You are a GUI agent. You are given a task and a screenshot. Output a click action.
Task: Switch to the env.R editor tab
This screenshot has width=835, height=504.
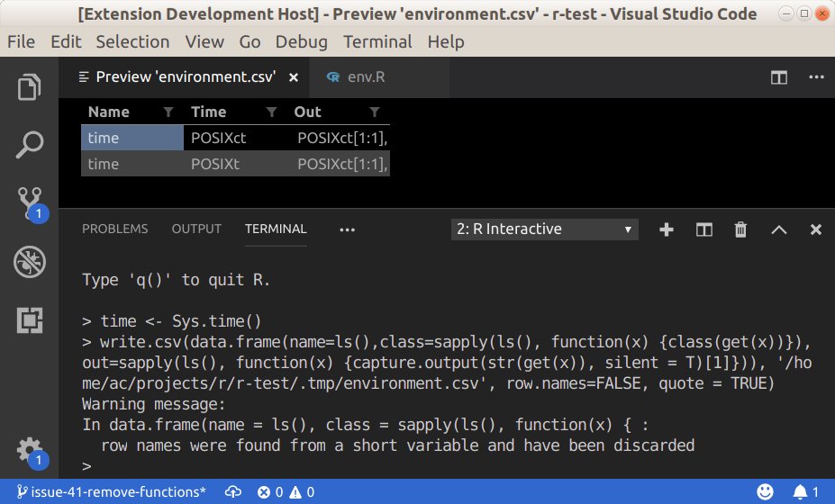(x=378, y=77)
